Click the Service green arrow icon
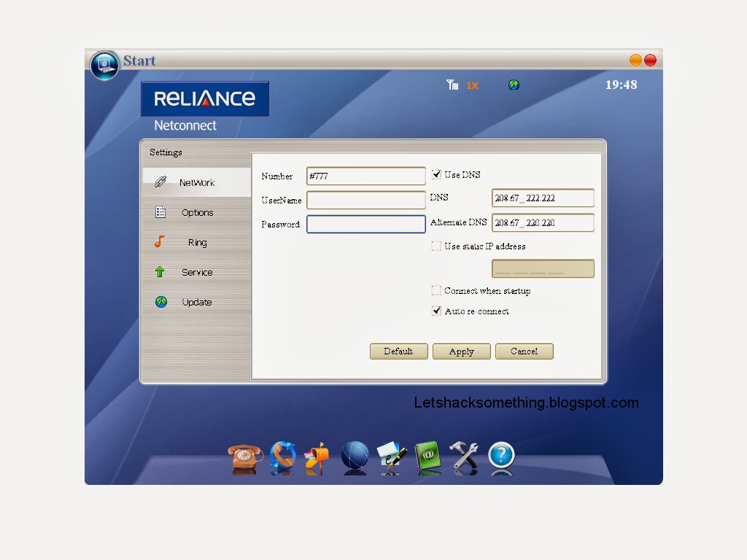The image size is (747, 560). coord(160,272)
